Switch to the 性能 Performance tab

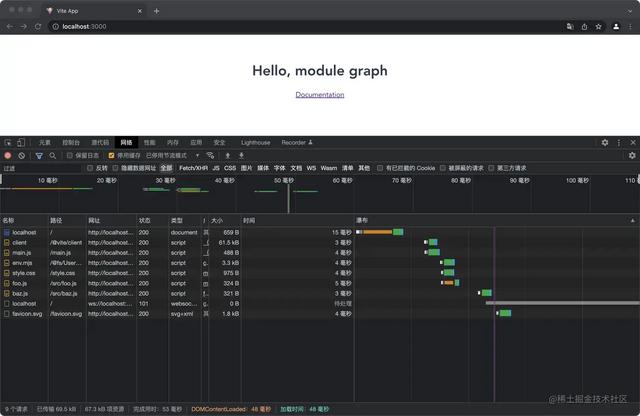(x=149, y=142)
